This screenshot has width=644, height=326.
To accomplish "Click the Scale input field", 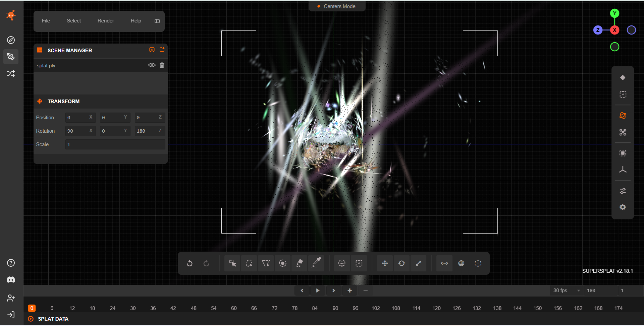I will (115, 144).
